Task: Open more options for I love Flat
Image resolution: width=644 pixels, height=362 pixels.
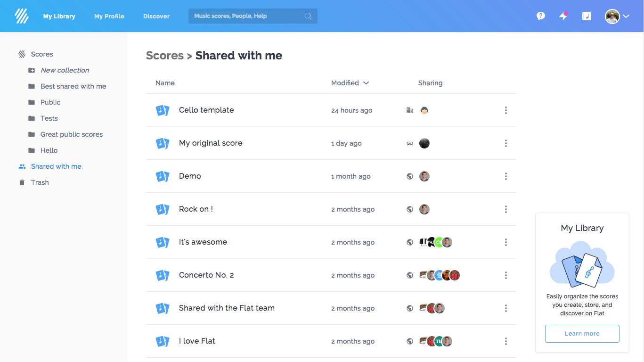Action: click(506, 341)
